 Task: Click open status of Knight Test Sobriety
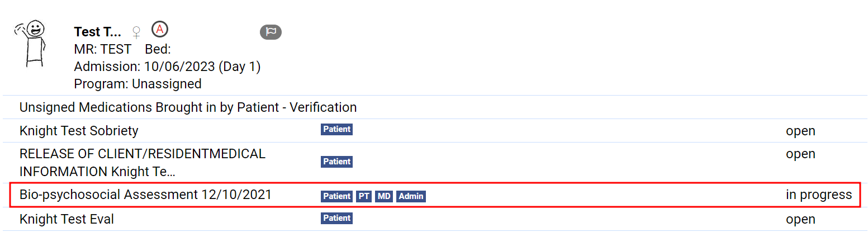click(x=800, y=131)
